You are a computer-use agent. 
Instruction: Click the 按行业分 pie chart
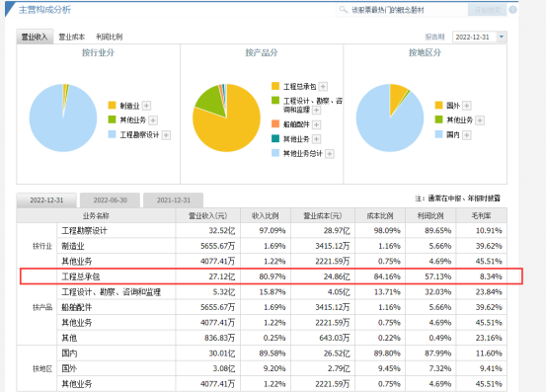pos(63,118)
